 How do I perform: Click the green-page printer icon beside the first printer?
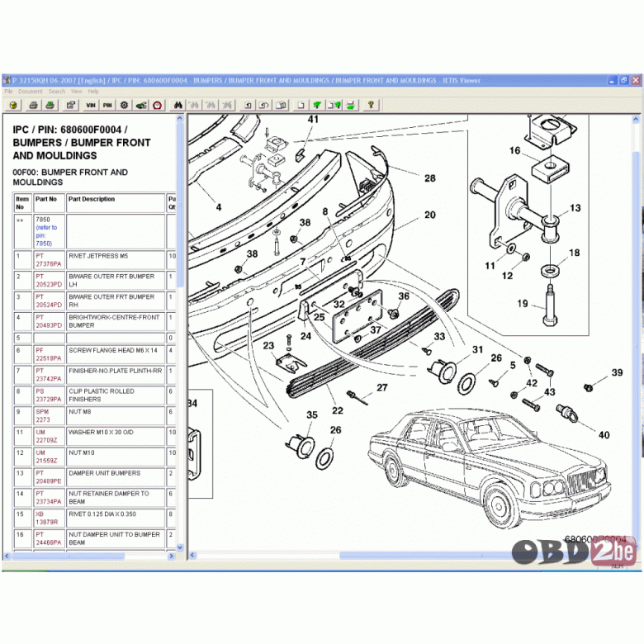50,106
